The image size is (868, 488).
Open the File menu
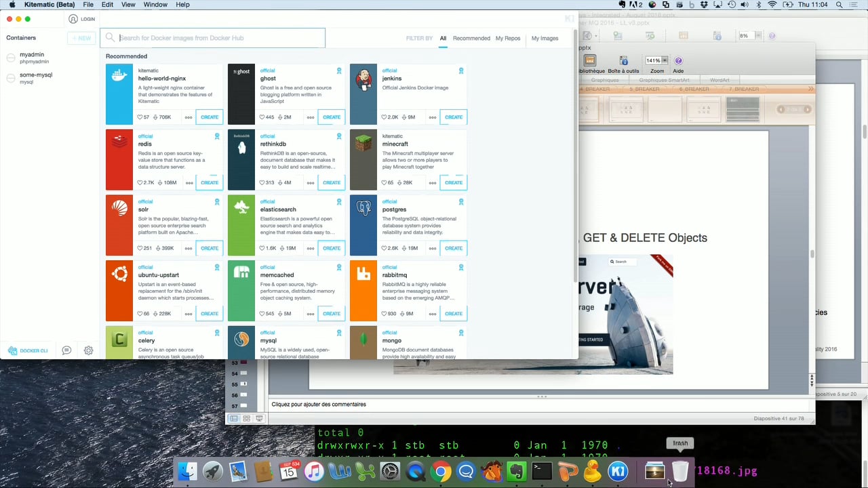[88, 5]
